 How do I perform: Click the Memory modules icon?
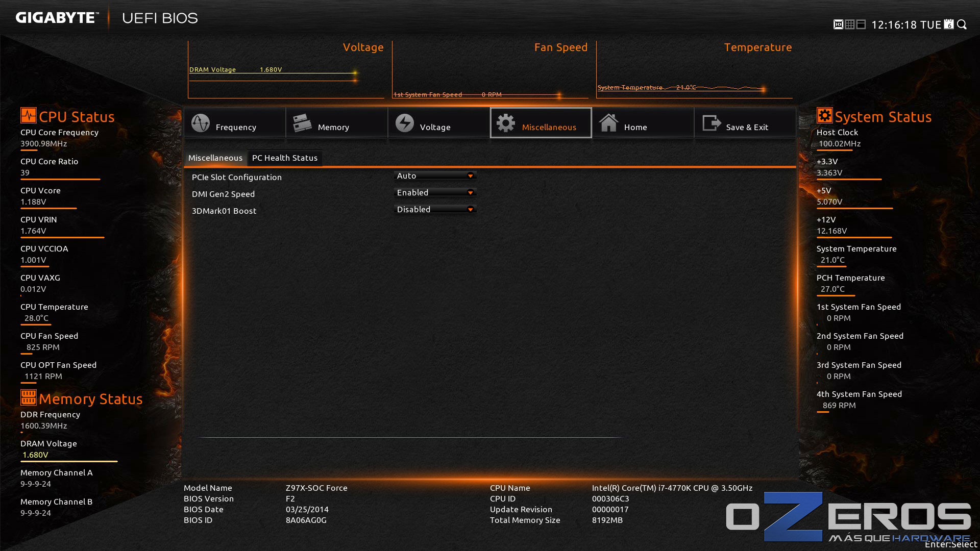click(x=302, y=123)
